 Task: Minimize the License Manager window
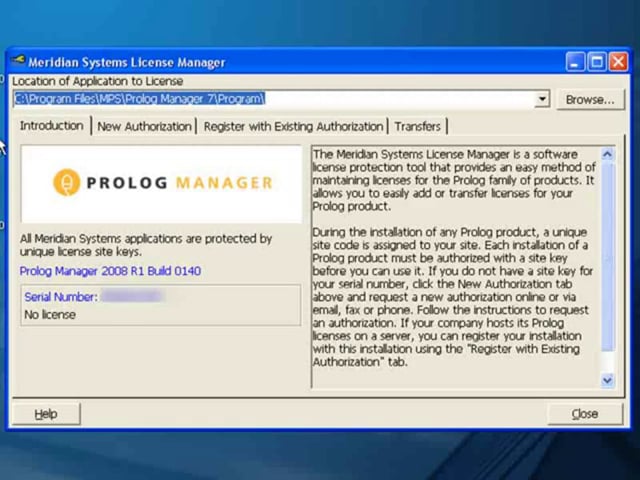point(575,62)
